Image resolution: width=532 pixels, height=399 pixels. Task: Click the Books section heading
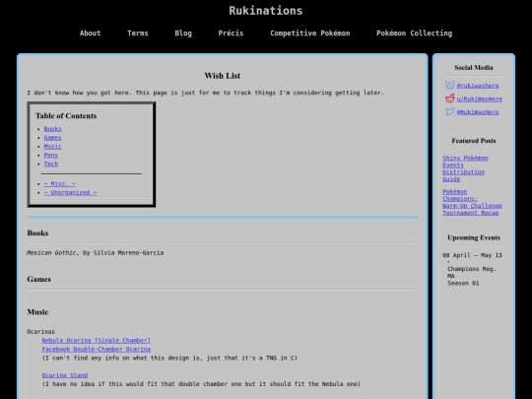pyautogui.click(x=37, y=233)
